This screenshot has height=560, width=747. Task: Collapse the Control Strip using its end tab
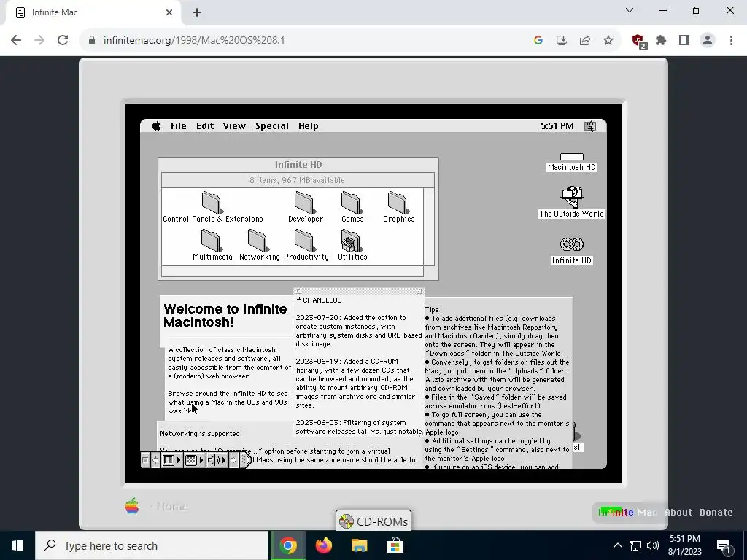246,460
